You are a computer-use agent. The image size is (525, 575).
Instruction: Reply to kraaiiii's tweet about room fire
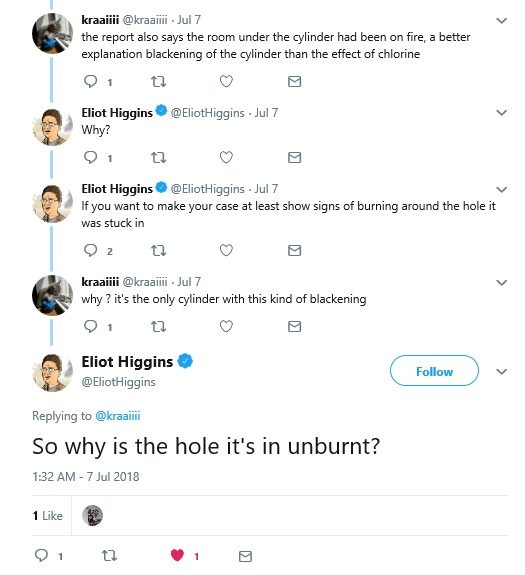coord(91,81)
